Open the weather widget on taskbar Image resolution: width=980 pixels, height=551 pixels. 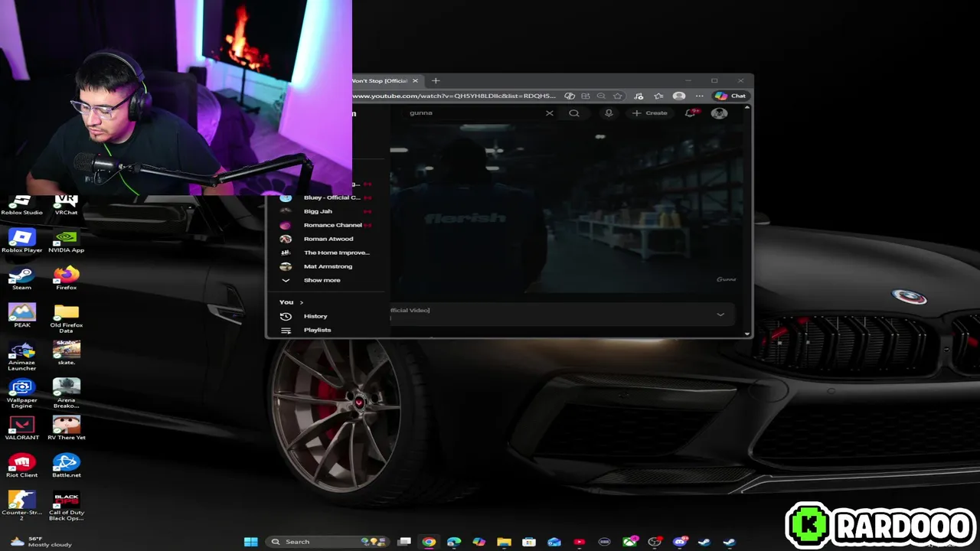pos(40,542)
